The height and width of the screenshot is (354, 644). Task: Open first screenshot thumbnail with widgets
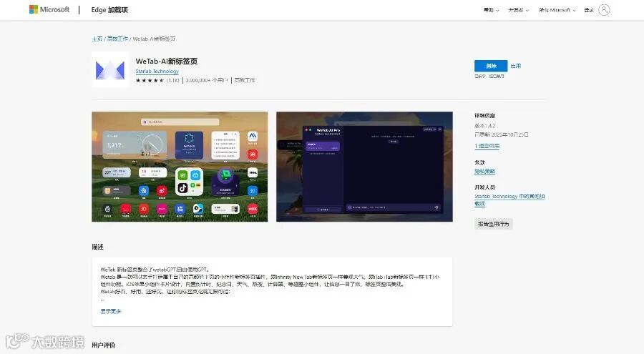[x=180, y=167]
